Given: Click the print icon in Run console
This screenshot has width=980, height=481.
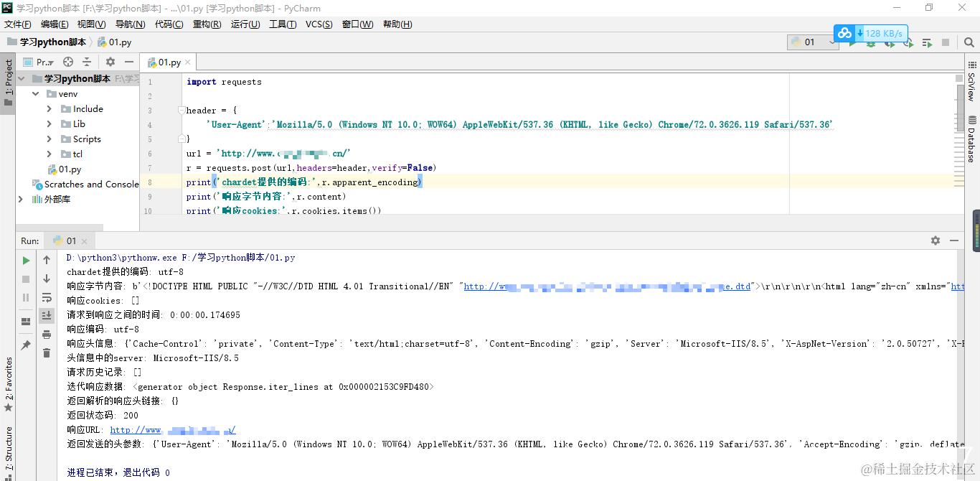Looking at the screenshot, I should point(47,335).
